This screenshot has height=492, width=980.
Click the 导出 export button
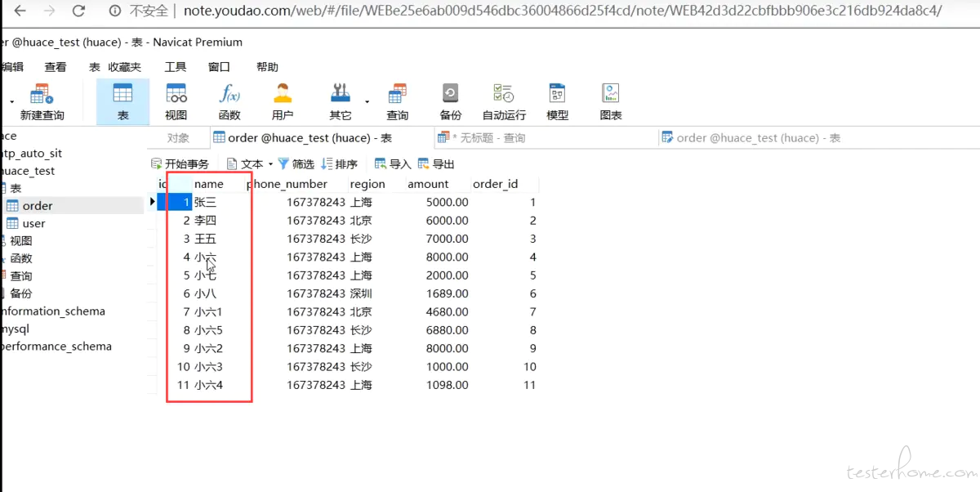pyautogui.click(x=436, y=164)
